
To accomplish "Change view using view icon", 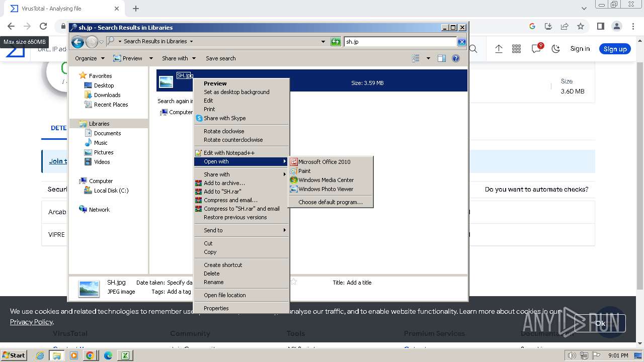I will [x=416, y=58].
